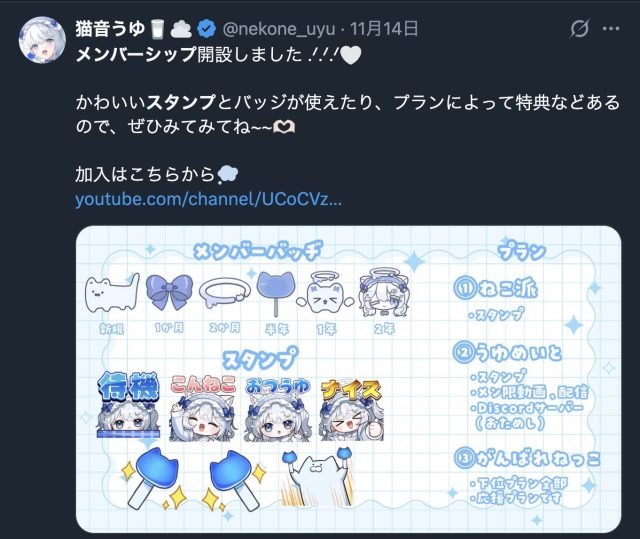Click the 猫音うゆ display name
This screenshot has height=539, width=640.
coord(110,29)
